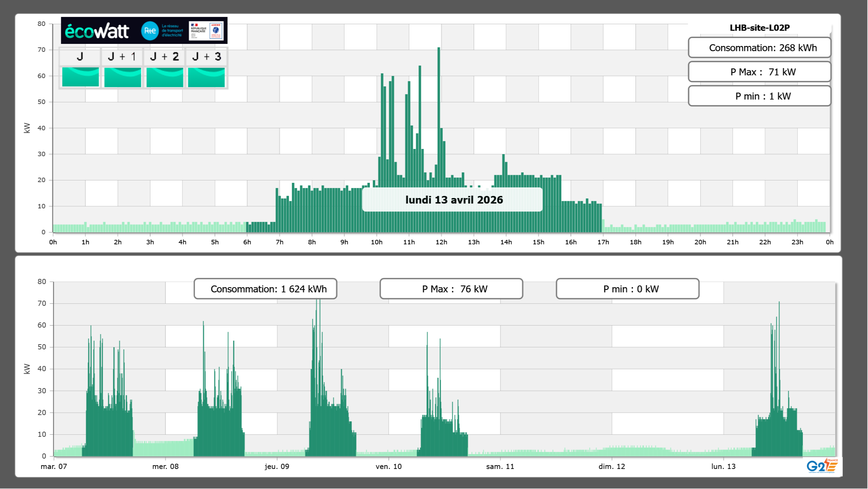Click the lundi 13 avril 2026 label
The image size is (868, 489).
(x=453, y=200)
